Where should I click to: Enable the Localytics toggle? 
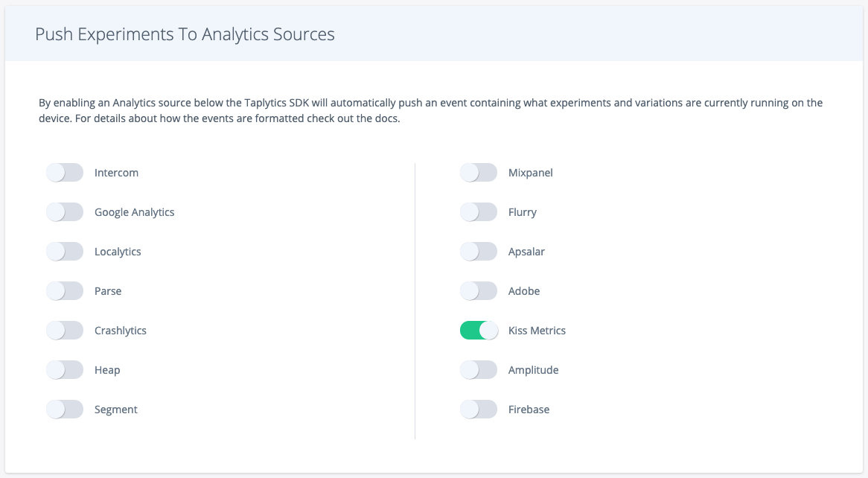pyautogui.click(x=65, y=252)
